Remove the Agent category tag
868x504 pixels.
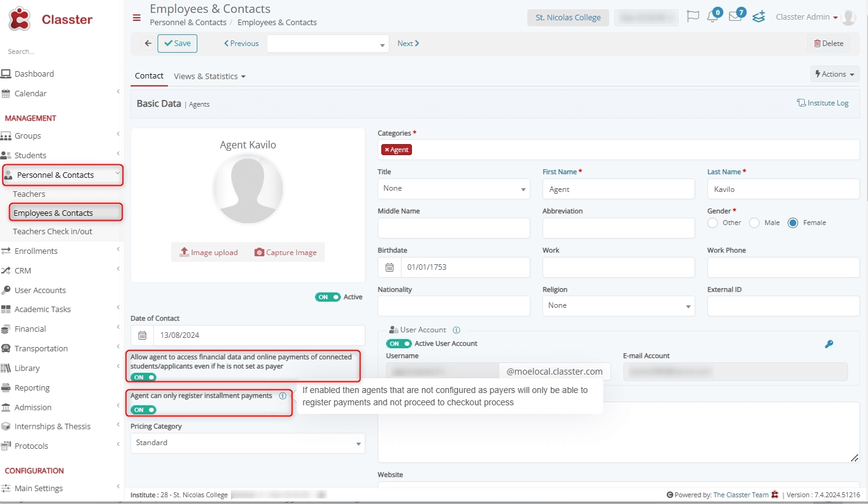tap(387, 150)
